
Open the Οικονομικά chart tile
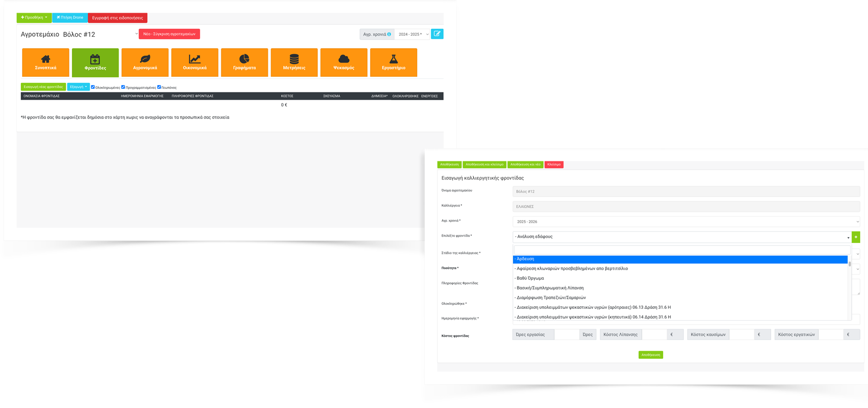coord(194,62)
